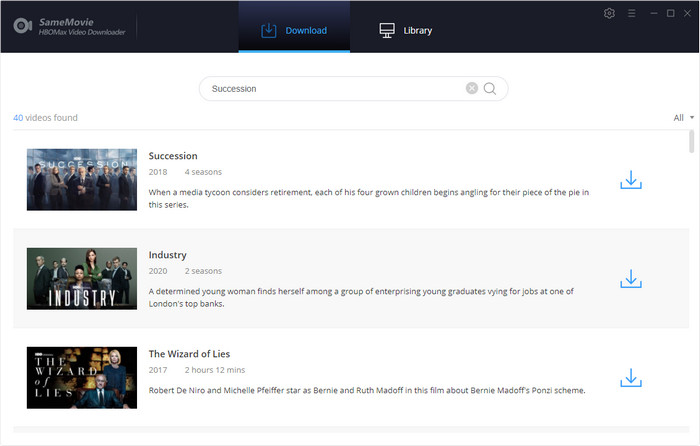
Task: Select the Succession poster thumbnail
Action: tap(82, 179)
